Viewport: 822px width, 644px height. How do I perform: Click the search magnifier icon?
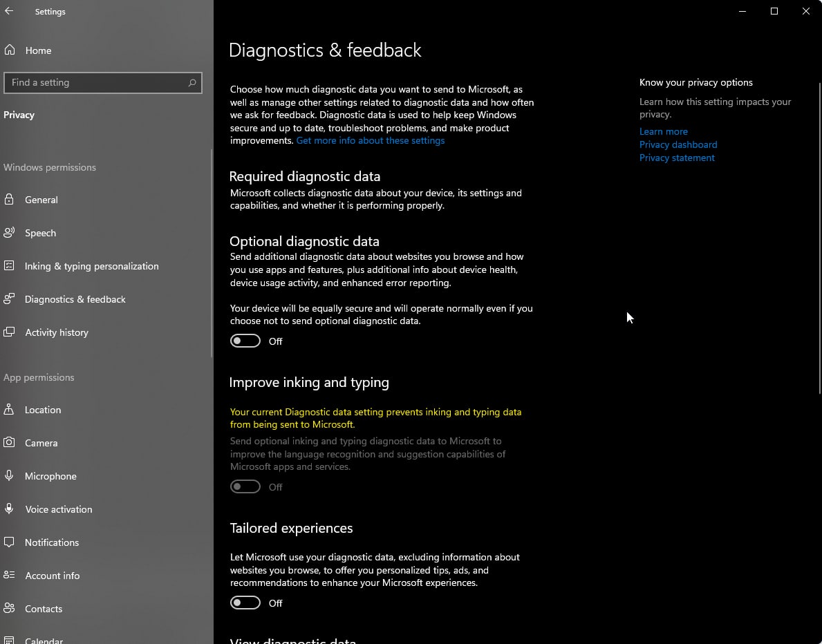[x=192, y=83]
